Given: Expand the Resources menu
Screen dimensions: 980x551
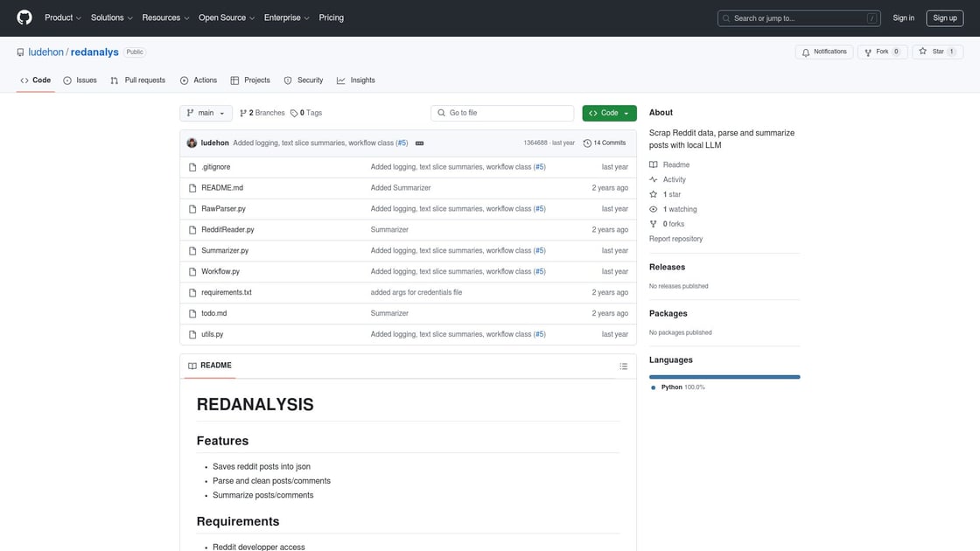Looking at the screenshot, I should 165,17.
